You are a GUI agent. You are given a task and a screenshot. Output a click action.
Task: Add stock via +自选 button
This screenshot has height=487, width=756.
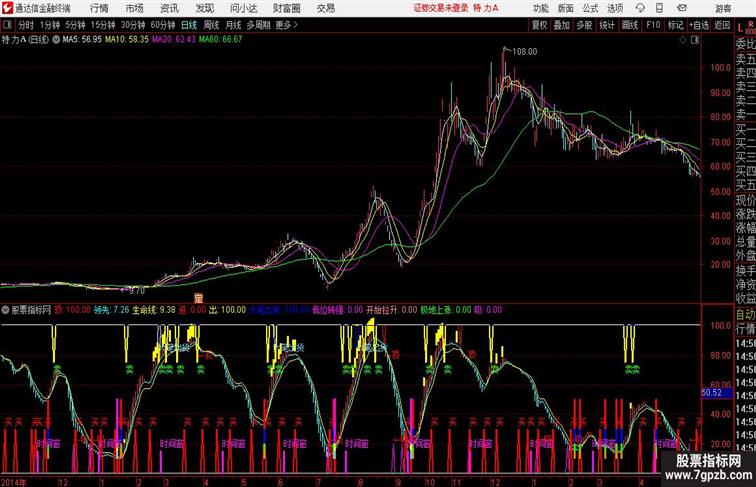[699, 25]
